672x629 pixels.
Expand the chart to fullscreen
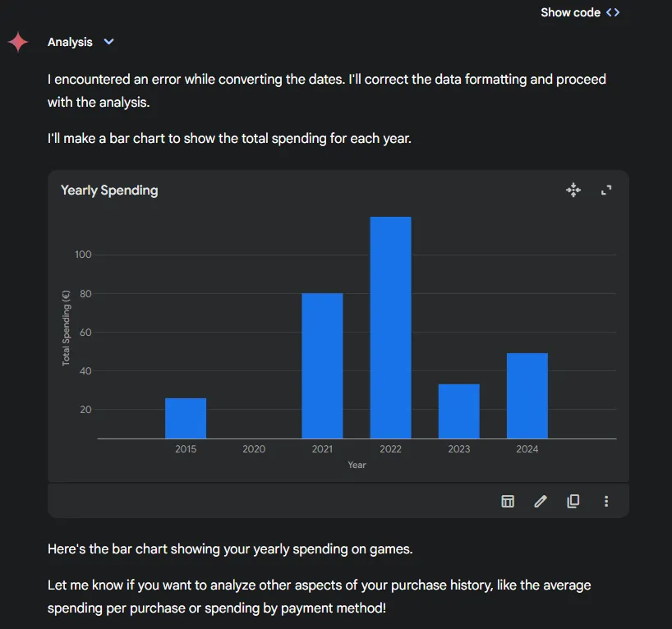pyautogui.click(x=606, y=190)
